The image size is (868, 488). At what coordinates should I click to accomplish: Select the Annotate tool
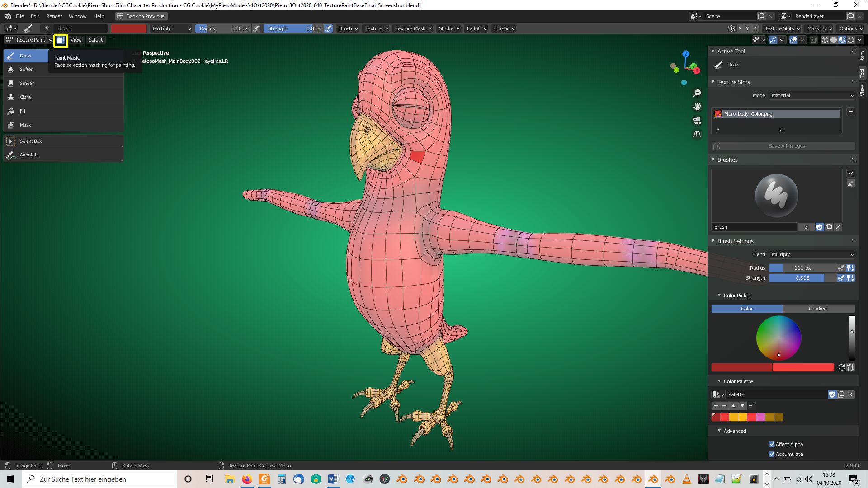(x=29, y=155)
